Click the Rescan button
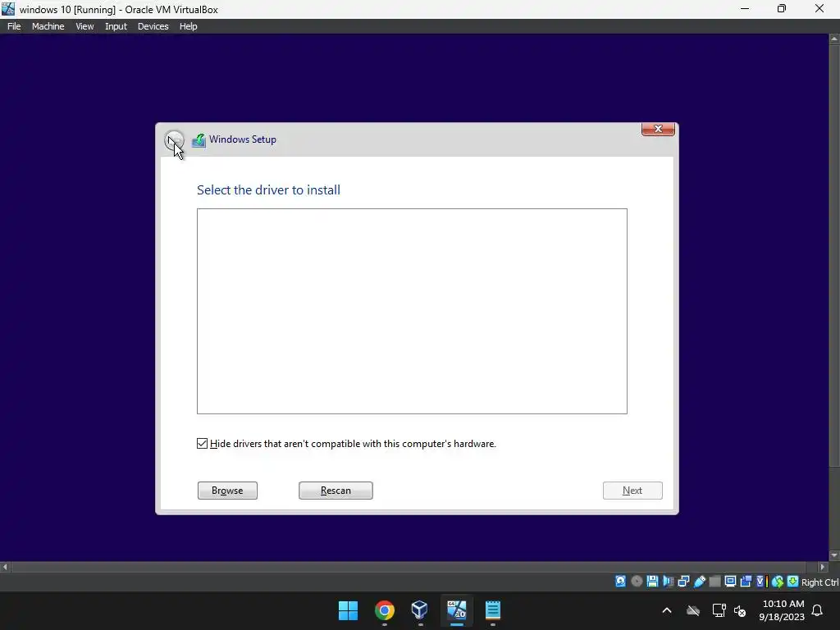 (336, 491)
